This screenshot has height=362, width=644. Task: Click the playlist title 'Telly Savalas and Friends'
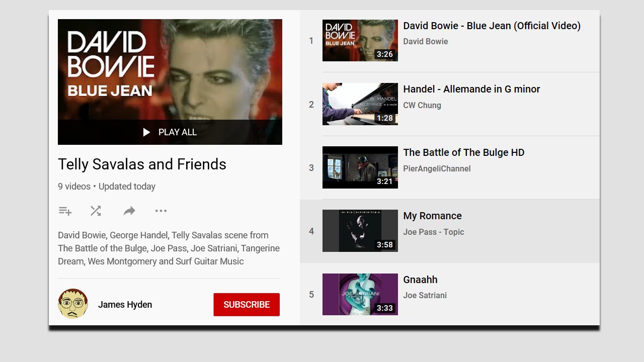coord(142,164)
